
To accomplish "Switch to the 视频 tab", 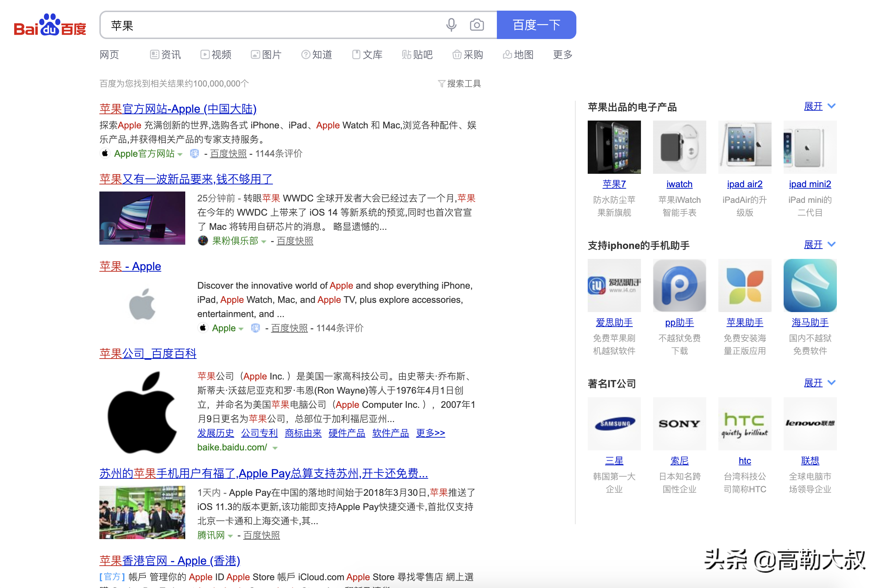I will [216, 55].
